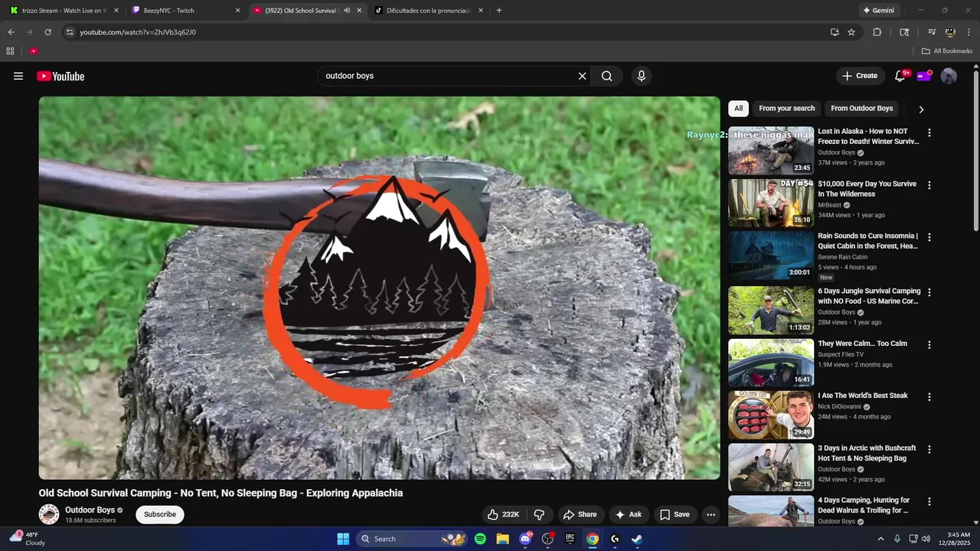
Task: Switch to BeezyNYC - Twitch tab
Action: 185,11
